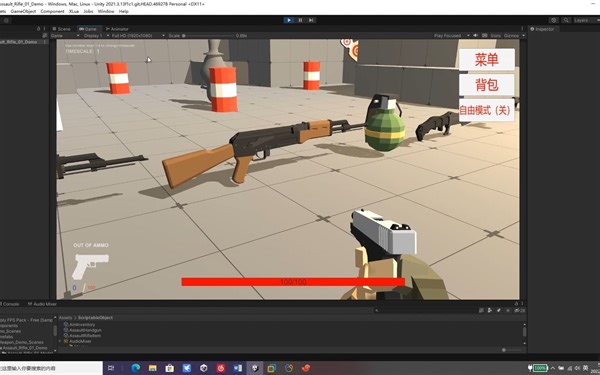Viewport: 600px width, 375px height.
Task: Click the Step frame button
Action: point(311,20)
